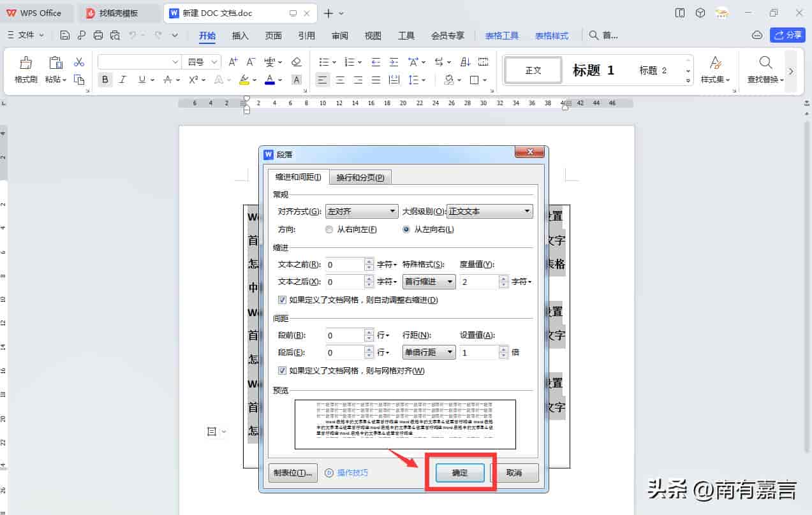
Task: Open the Insert (插入) ribbon tab
Action: (240, 36)
